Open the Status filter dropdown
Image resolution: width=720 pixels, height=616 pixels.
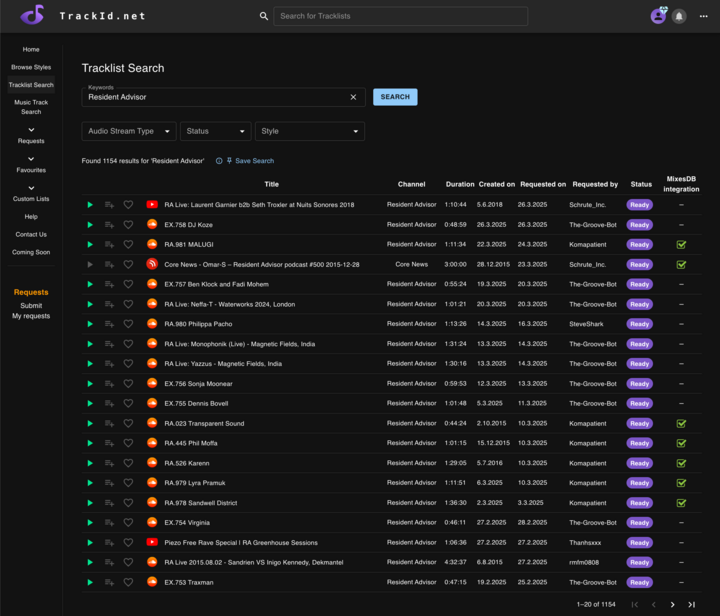pyautogui.click(x=215, y=131)
